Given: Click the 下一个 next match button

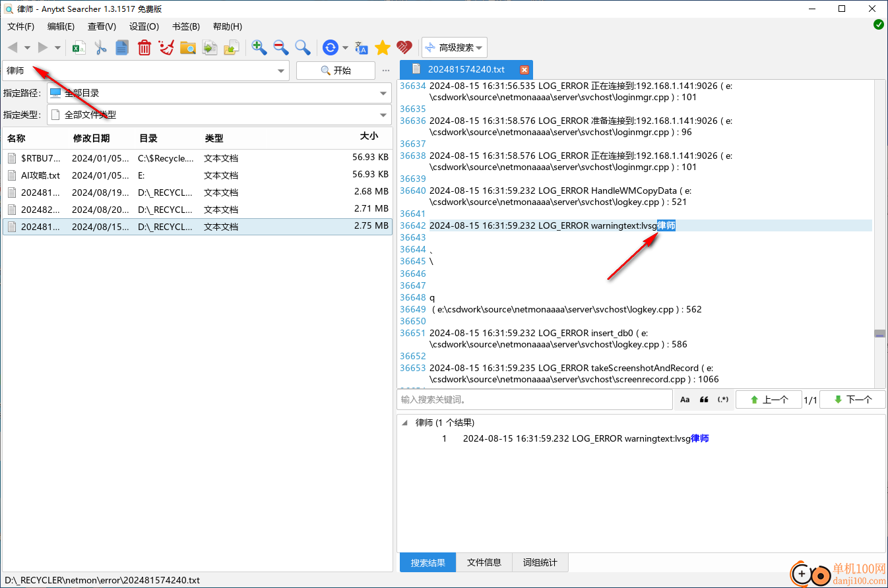Looking at the screenshot, I should (x=852, y=399).
